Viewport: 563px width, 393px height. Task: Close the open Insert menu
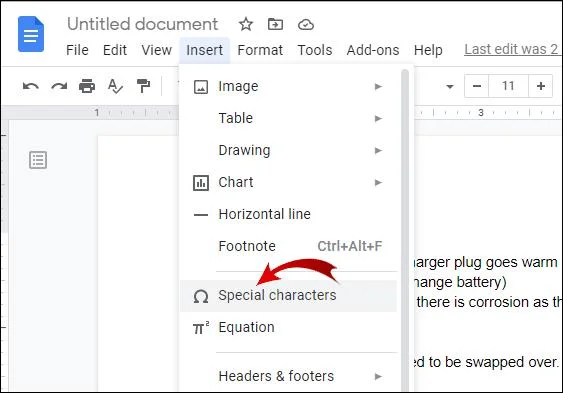(205, 50)
